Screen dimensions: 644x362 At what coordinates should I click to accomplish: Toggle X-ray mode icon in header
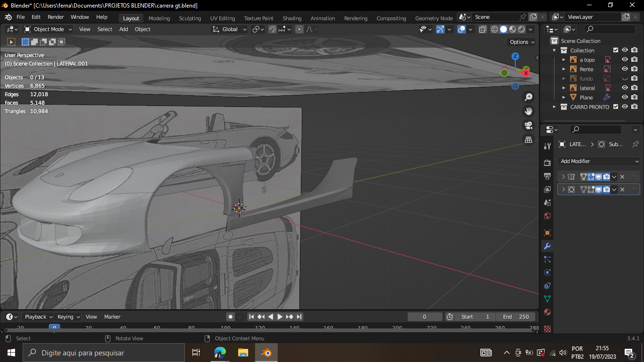click(x=483, y=29)
